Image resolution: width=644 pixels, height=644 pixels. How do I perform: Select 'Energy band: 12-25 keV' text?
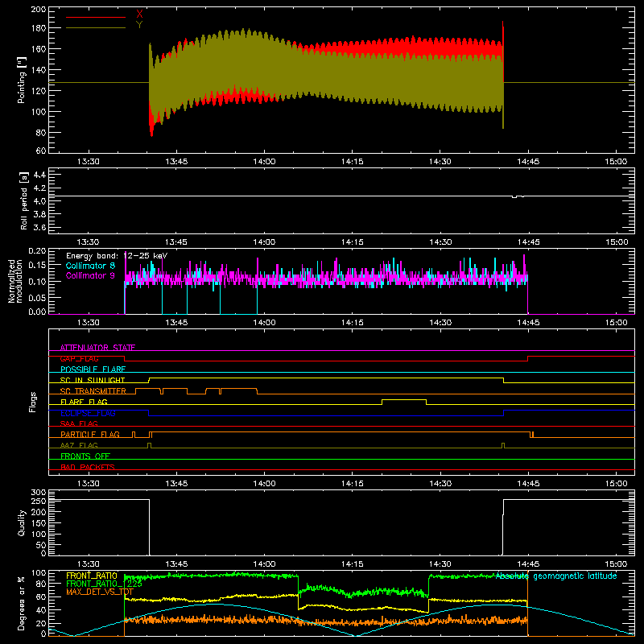click(117, 256)
